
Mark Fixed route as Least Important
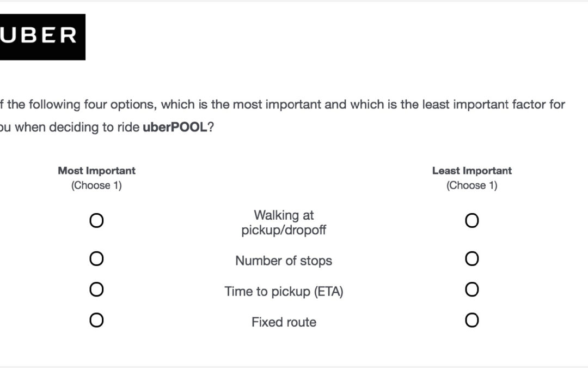point(471,321)
